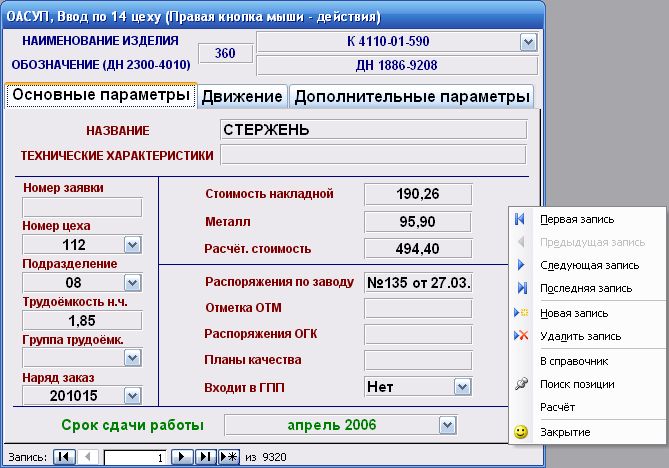Screen dimensions: 669x468
Task: Expand the 'Входит в ГПП' dropdown
Action: coord(461,386)
